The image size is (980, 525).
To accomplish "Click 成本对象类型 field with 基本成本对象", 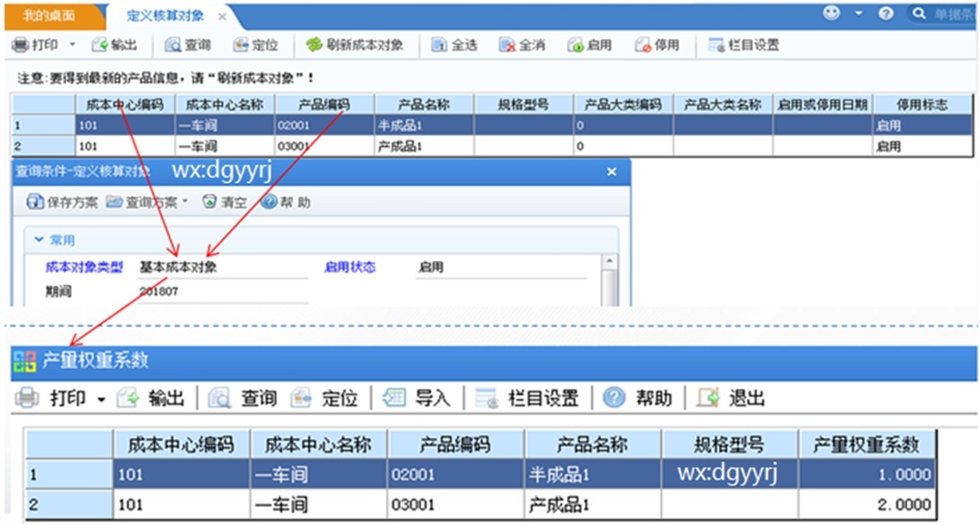I will tap(223, 267).
